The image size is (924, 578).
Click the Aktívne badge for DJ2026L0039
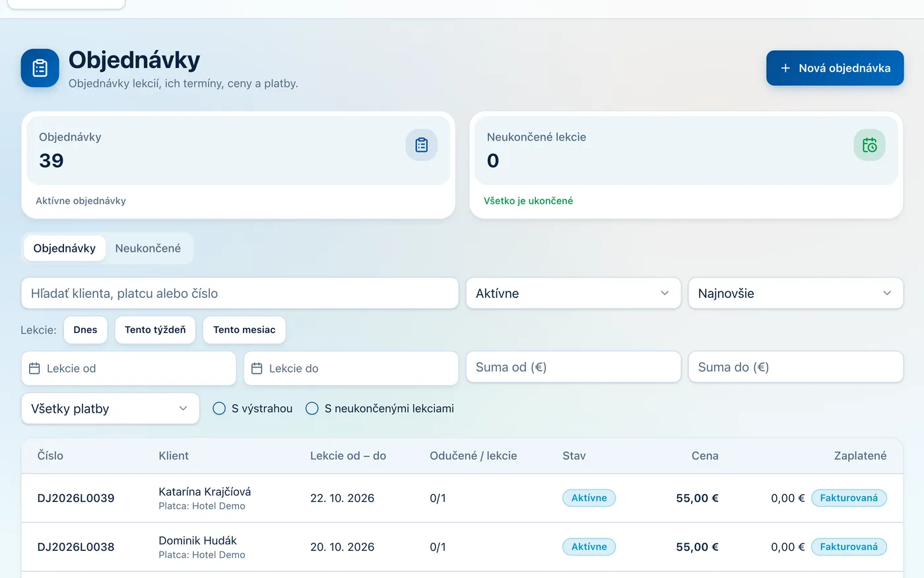click(589, 498)
